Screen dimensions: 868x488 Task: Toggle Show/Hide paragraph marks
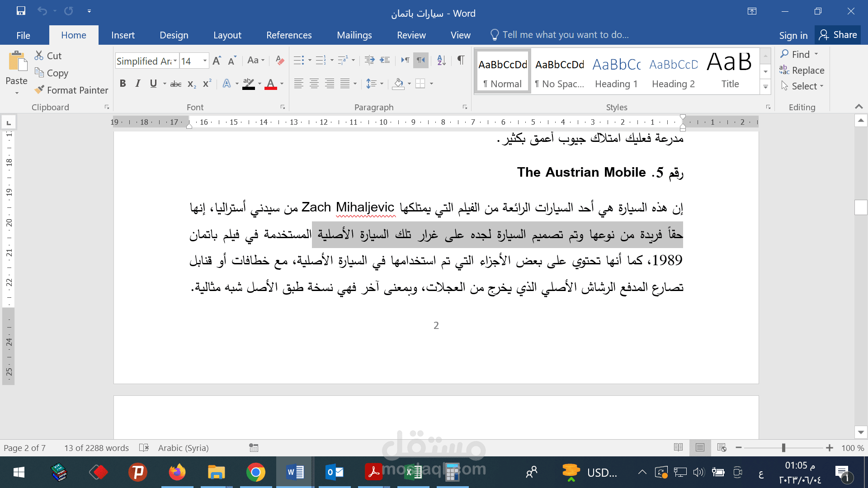(461, 60)
